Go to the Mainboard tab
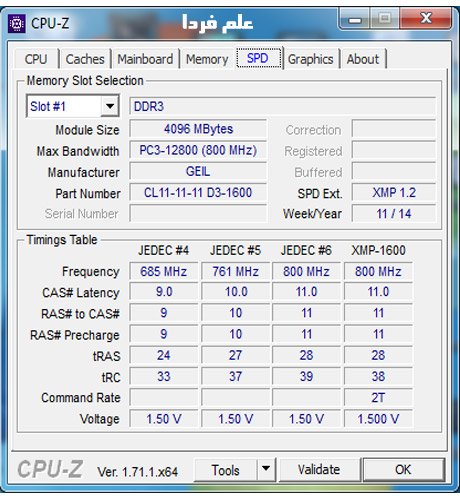Viewport: 460px width, 500px height. click(145, 59)
